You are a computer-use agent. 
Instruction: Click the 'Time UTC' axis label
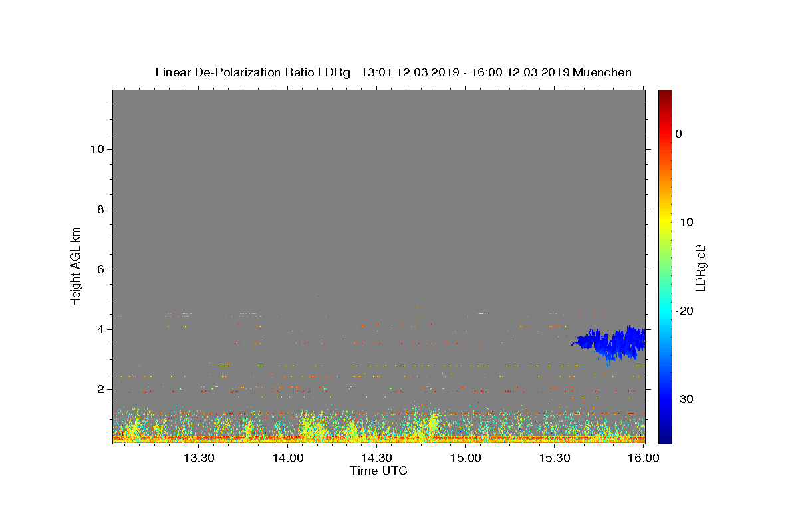click(x=378, y=471)
